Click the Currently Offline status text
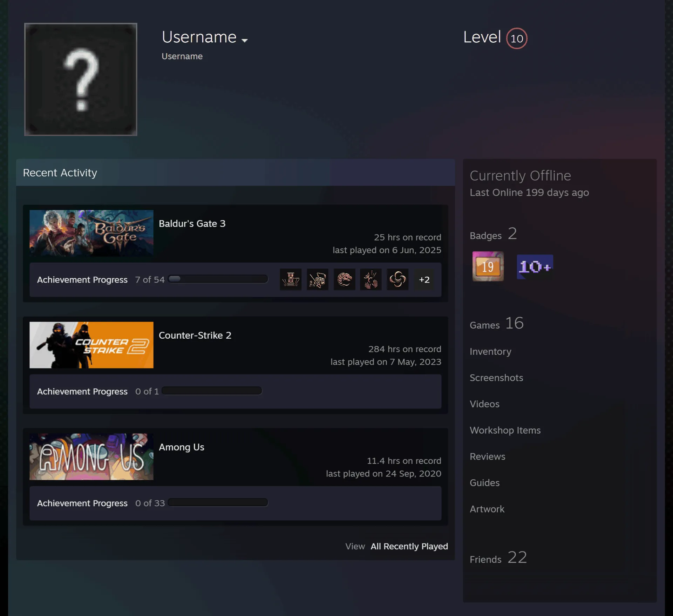Viewport: 673px width, 616px height. pyautogui.click(x=520, y=176)
